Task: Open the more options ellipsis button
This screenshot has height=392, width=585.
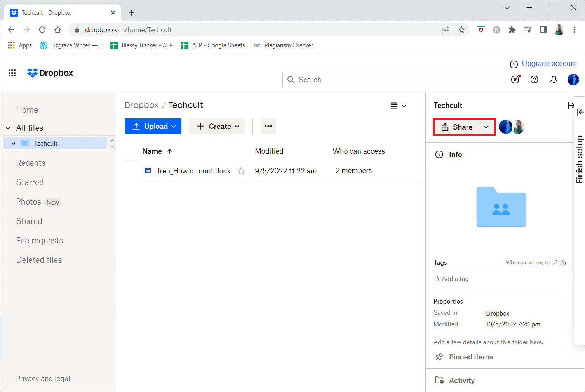Action: 268,126
